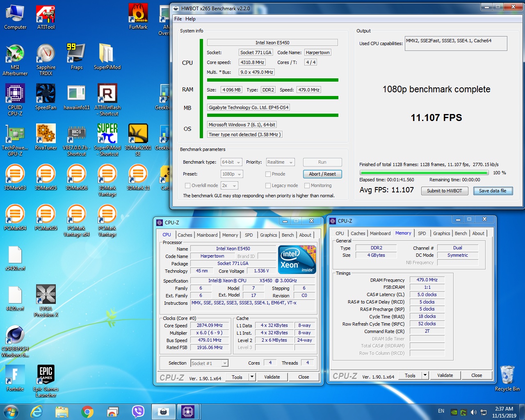Open PCMark04 desktop shortcut
The image size is (525, 420).
(15, 217)
